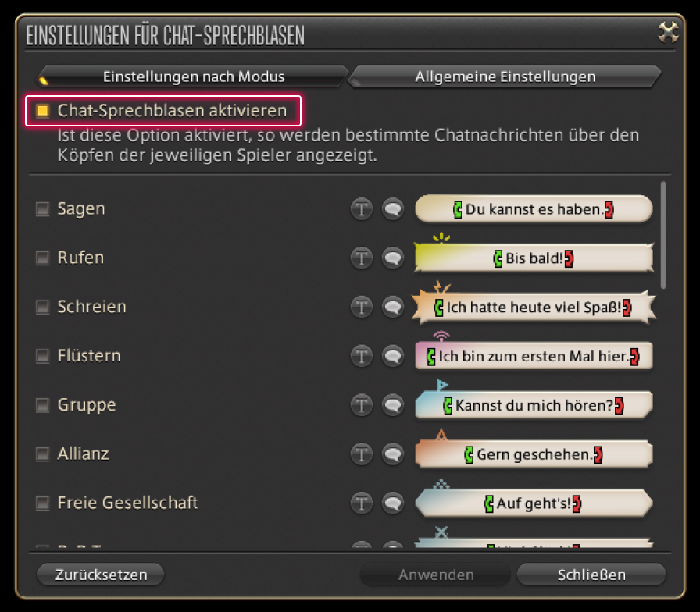The width and height of the screenshot is (700, 612).
Task: Click the 'Bis bald!' bubble preview
Action: coord(534,258)
